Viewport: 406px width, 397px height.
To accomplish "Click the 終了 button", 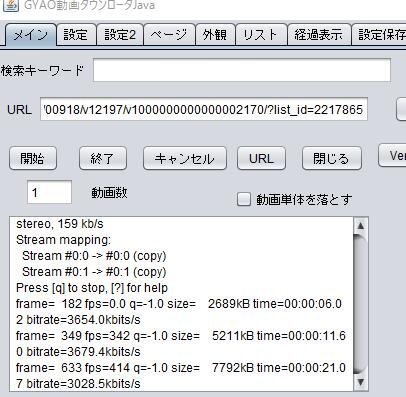I will click(103, 158).
